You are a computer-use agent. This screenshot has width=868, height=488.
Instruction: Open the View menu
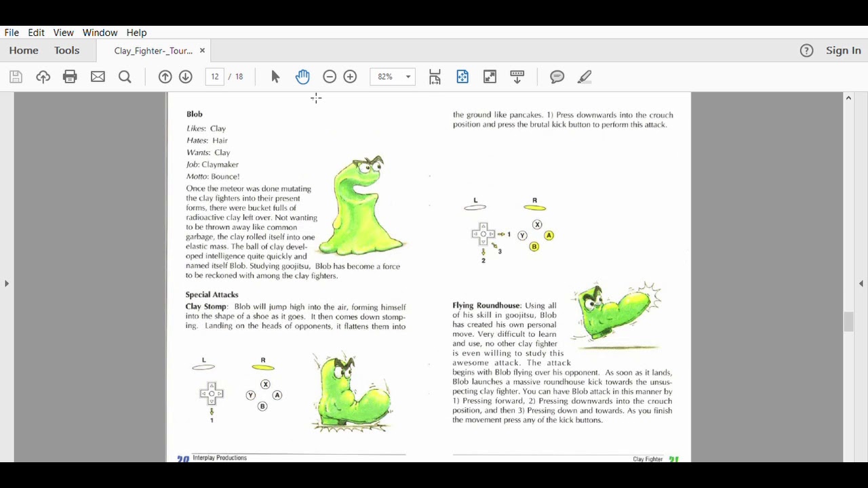63,33
